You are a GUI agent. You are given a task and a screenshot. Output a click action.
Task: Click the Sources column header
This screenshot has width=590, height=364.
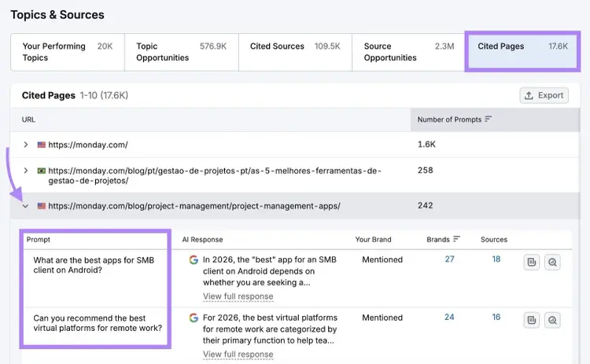[494, 240]
